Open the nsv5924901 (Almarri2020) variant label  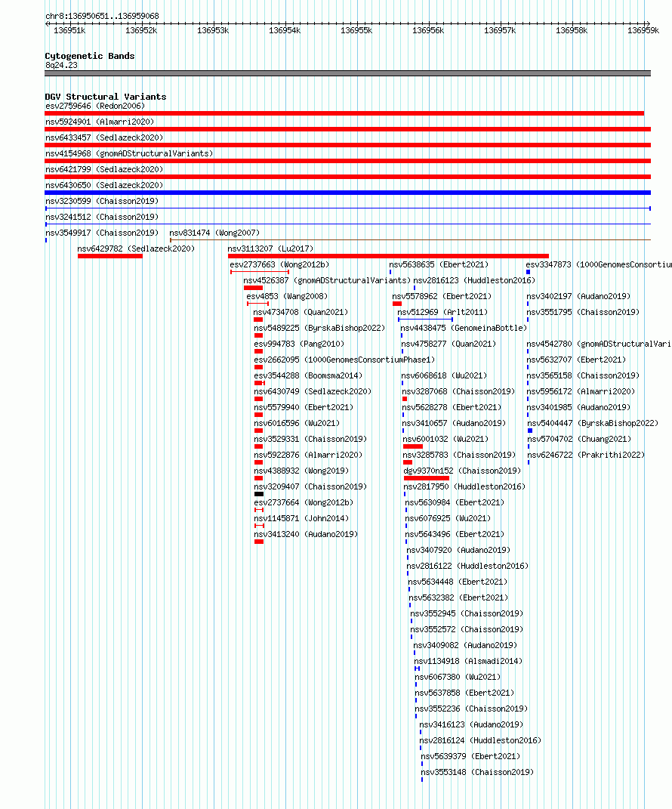[x=100, y=122]
